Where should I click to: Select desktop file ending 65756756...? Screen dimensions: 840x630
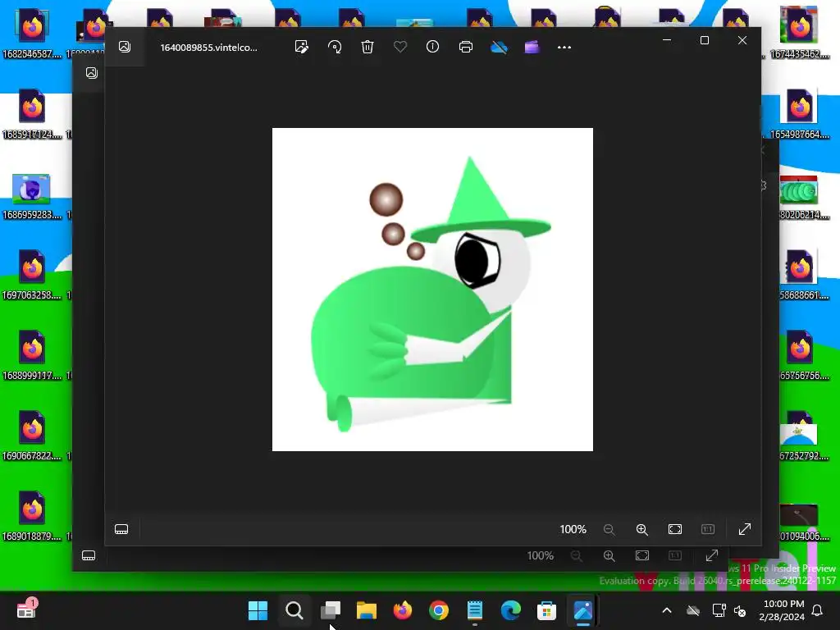804,355
